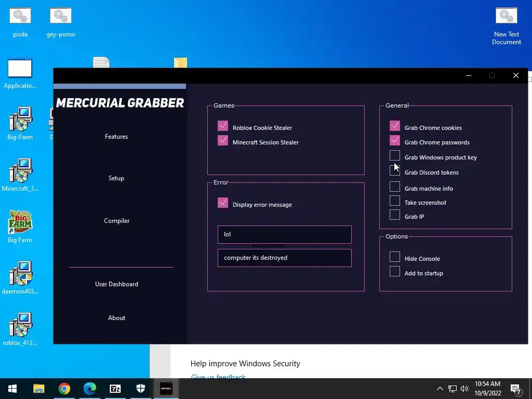Image resolution: width=532 pixels, height=399 pixels.
Task: Uncheck Minecraft Session Stealer
Action: click(x=223, y=140)
